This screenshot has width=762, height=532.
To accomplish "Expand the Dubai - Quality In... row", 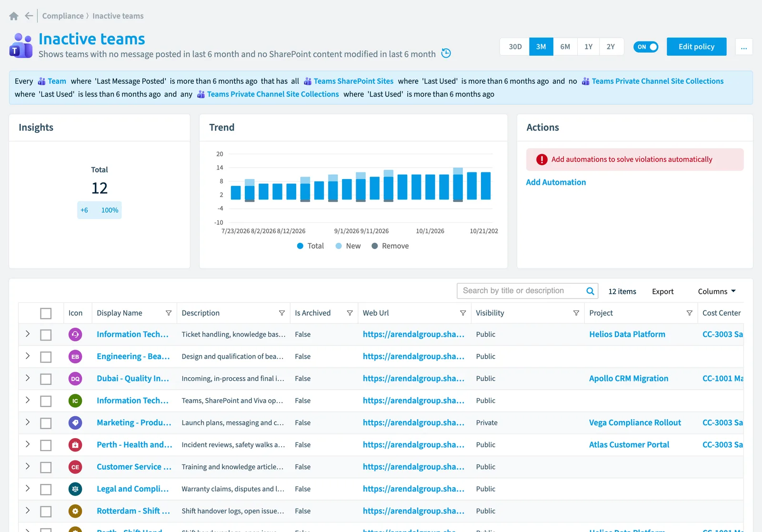I will click(x=28, y=378).
